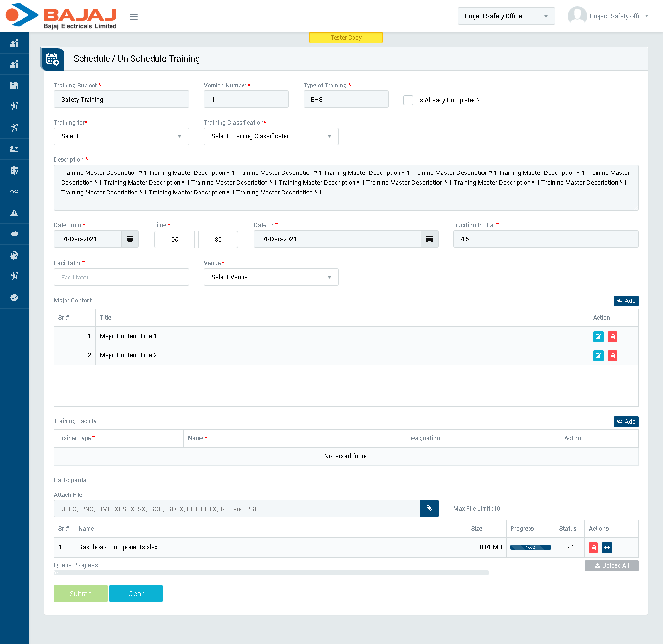Open the help chat bubble sidebar icon
The image size is (663, 644).
[14, 298]
